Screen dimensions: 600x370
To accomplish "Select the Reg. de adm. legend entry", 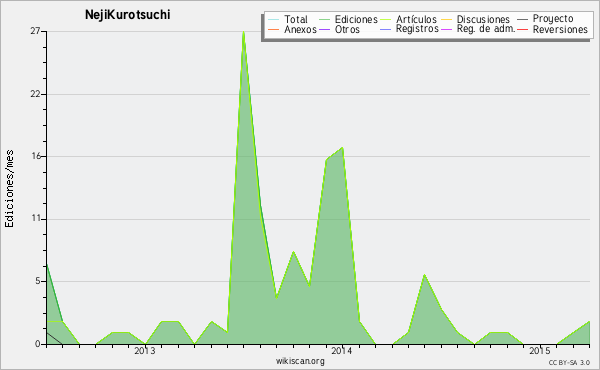I will 486,29.
